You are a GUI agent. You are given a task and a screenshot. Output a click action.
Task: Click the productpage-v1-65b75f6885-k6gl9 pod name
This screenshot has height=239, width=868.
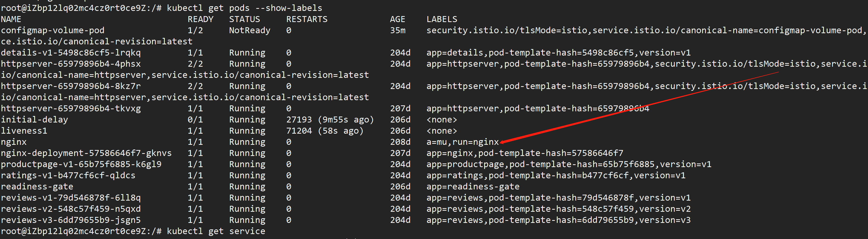tap(81, 164)
